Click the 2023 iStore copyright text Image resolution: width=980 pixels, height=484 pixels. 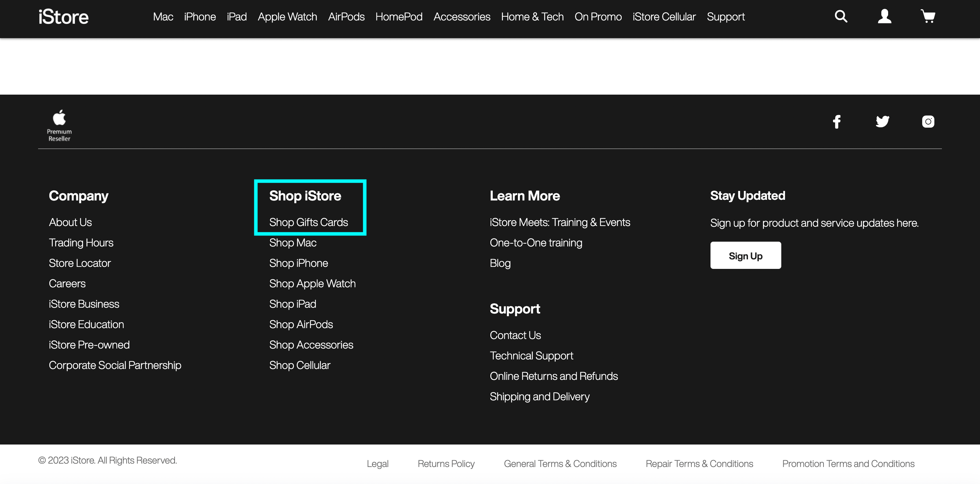[108, 461]
